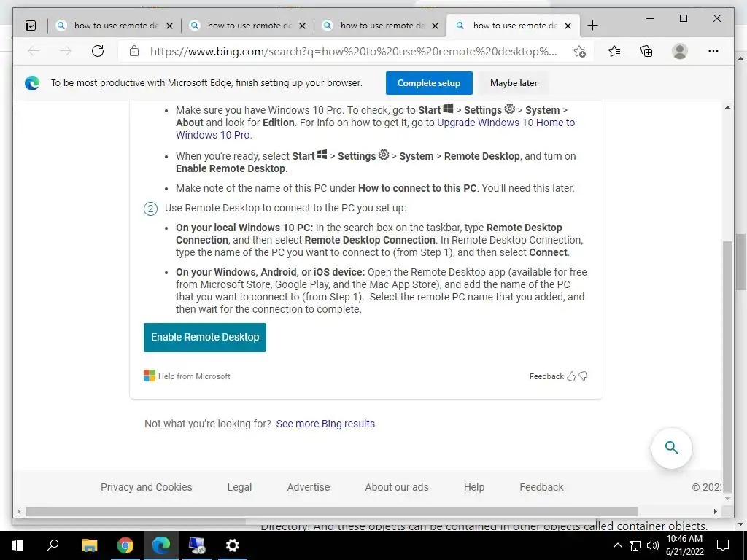Open the network status tray icon
Viewport: 747px width, 560px height.
pos(635,545)
